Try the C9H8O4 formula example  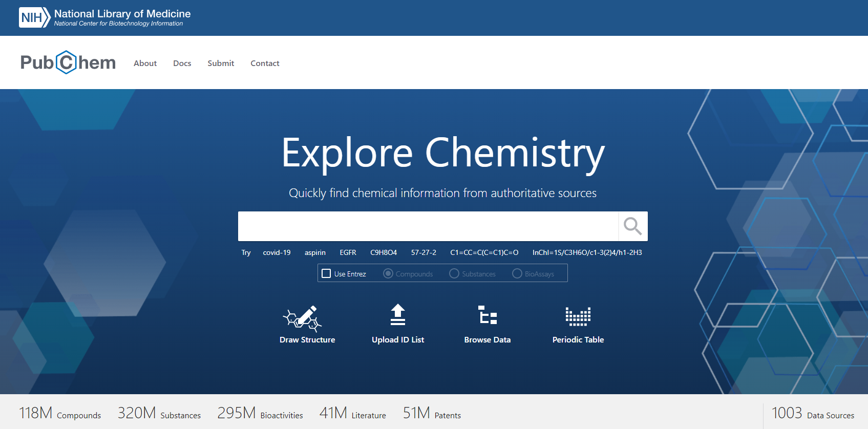pyautogui.click(x=384, y=252)
